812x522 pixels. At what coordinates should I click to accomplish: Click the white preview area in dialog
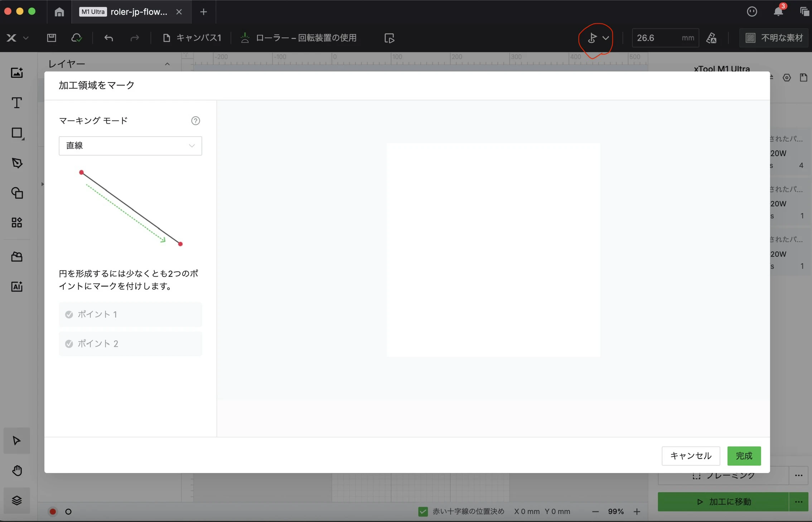(493, 250)
